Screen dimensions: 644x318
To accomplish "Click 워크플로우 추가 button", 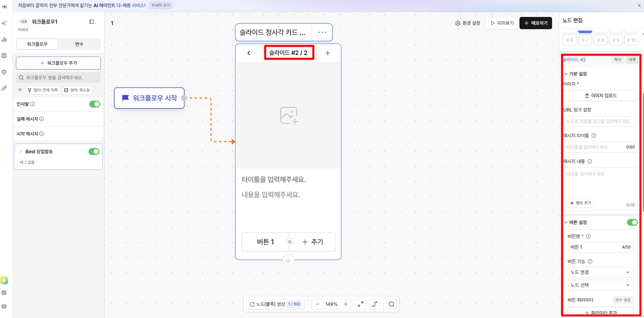I will point(58,63).
